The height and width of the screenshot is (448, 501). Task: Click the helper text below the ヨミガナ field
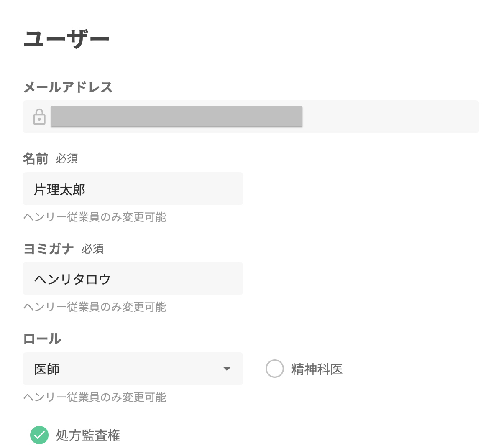pos(95,307)
